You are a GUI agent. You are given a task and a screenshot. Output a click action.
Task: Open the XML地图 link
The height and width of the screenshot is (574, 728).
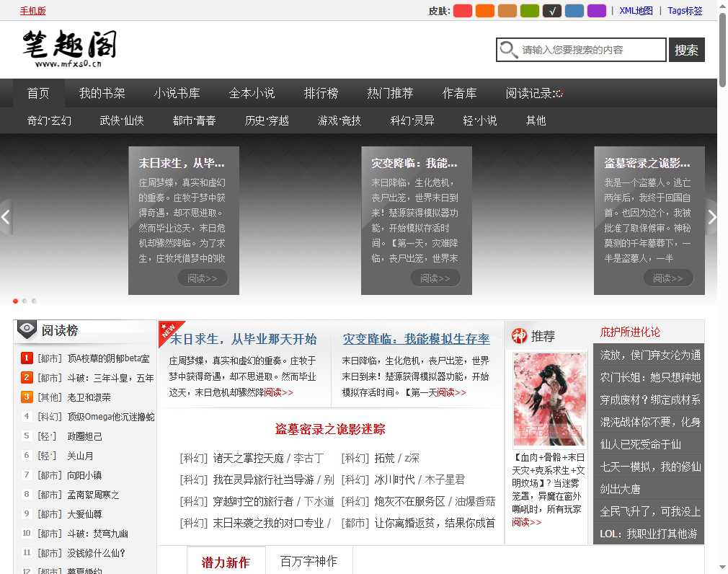pyautogui.click(x=635, y=11)
